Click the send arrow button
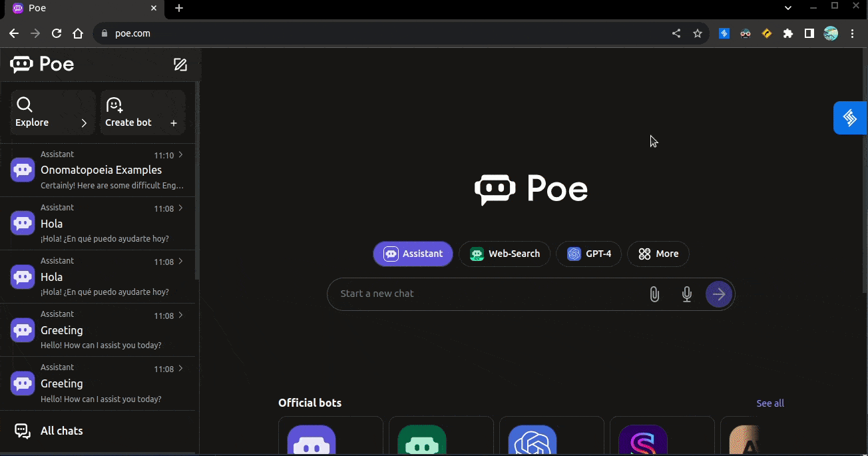The width and height of the screenshot is (868, 456). tap(719, 294)
